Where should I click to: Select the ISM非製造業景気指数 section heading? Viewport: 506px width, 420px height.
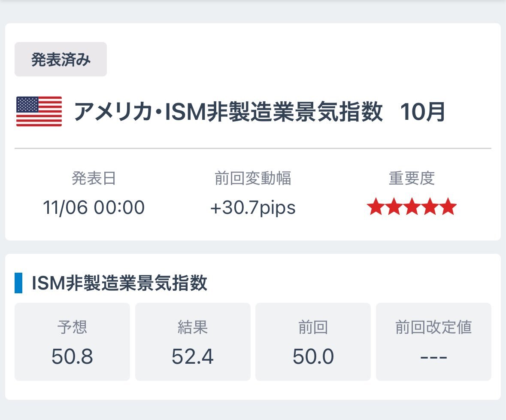pyautogui.click(x=119, y=283)
